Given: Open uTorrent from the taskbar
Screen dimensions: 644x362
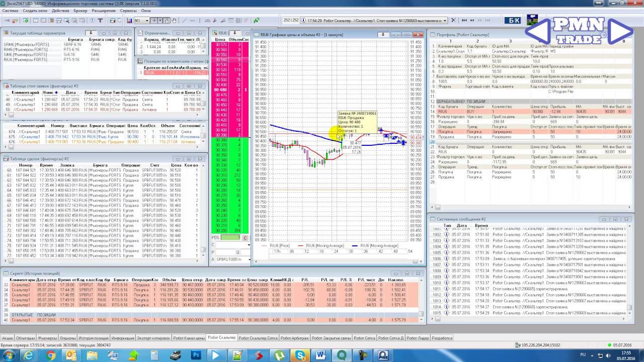Looking at the screenshot, I should tap(279, 355).
